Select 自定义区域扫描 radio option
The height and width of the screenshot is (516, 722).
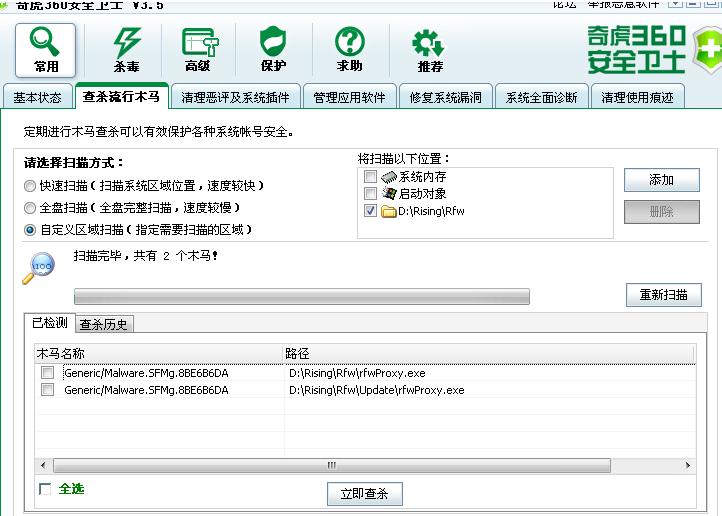point(30,230)
